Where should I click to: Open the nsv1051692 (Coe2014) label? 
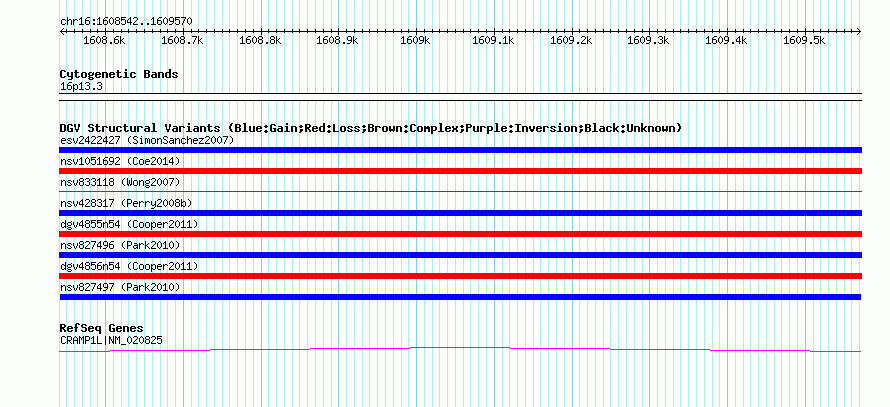click(x=120, y=161)
